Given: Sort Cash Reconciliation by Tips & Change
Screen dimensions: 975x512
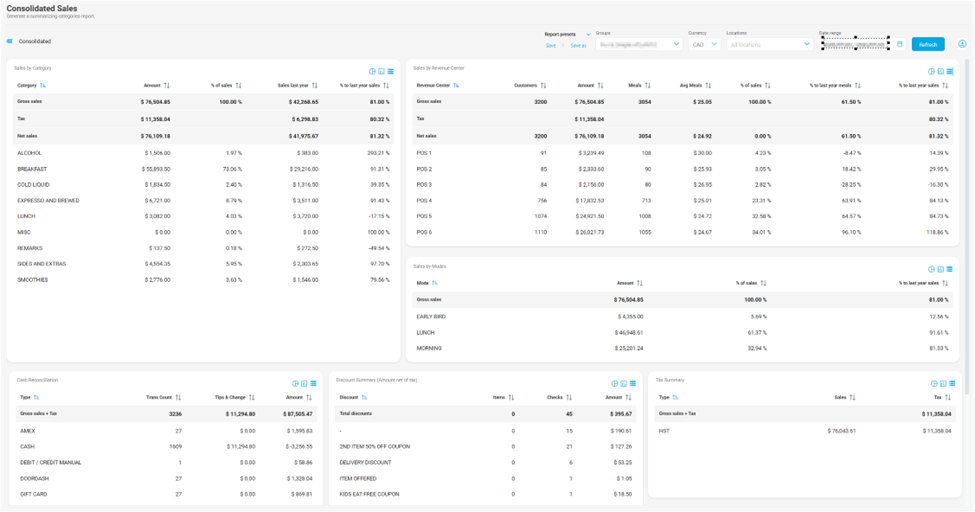Looking at the screenshot, I should coord(252,397).
